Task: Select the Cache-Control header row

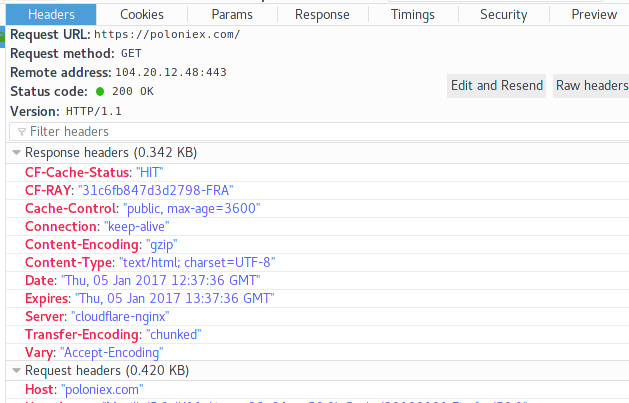Action: [x=317, y=209]
